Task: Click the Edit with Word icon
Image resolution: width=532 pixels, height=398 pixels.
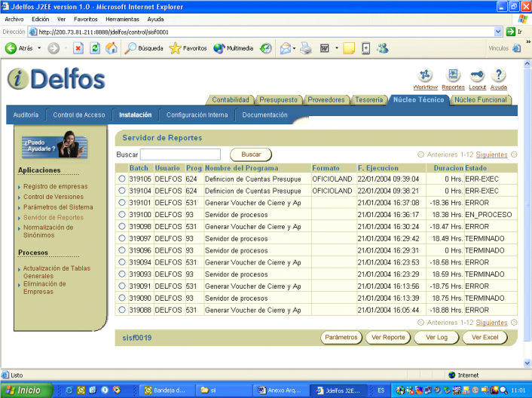Action: point(325,48)
